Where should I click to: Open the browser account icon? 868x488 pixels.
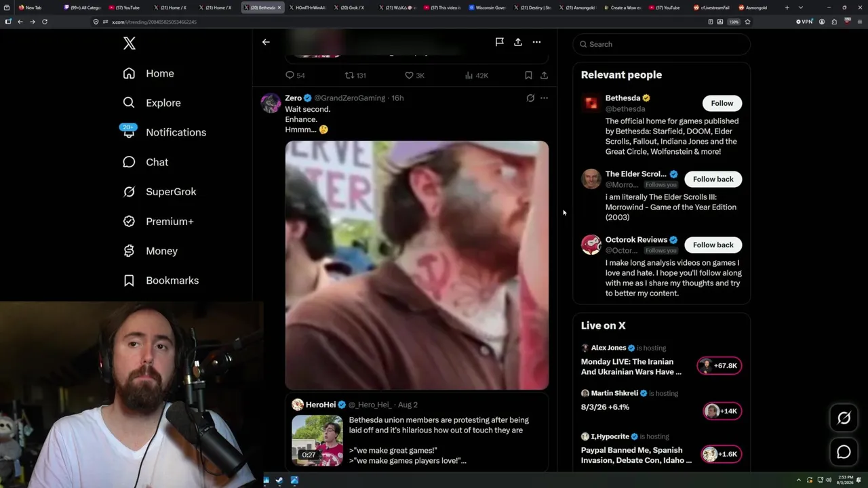tap(822, 22)
